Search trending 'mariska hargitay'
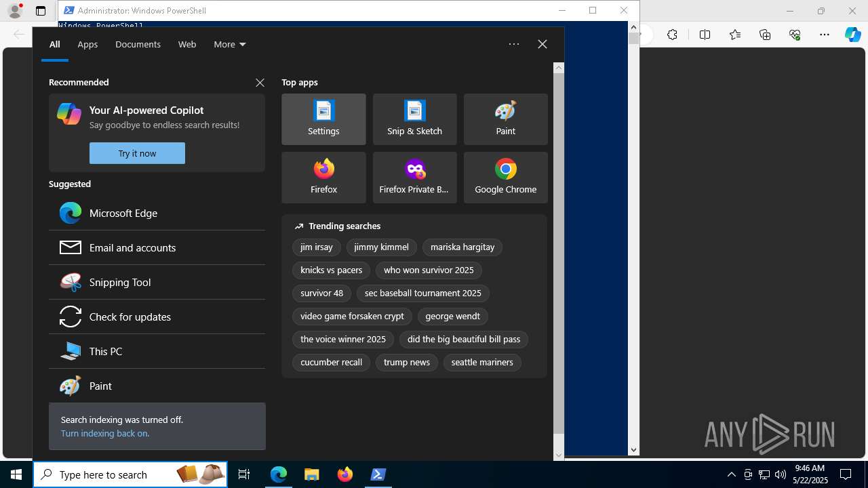The image size is (868, 488). 462,247
